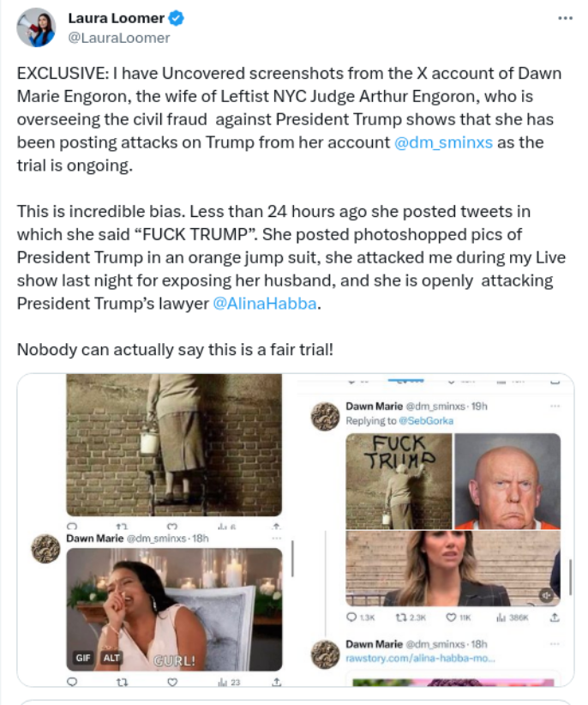Click the repost icon showing 2.3K
The width and height of the screenshot is (588, 705).
coord(399,617)
